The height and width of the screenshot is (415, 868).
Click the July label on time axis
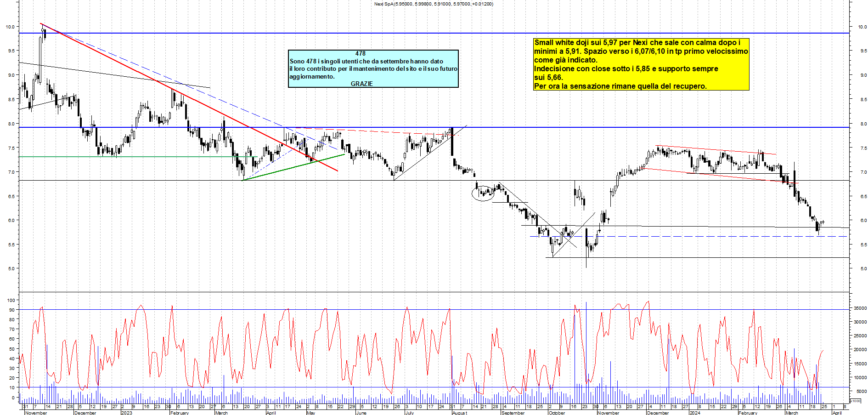coord(410,413)
